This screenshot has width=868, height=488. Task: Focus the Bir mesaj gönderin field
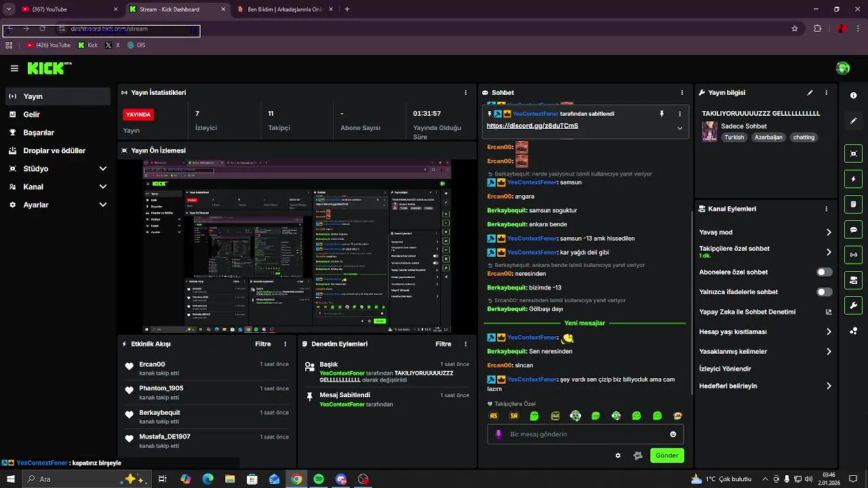585,434
